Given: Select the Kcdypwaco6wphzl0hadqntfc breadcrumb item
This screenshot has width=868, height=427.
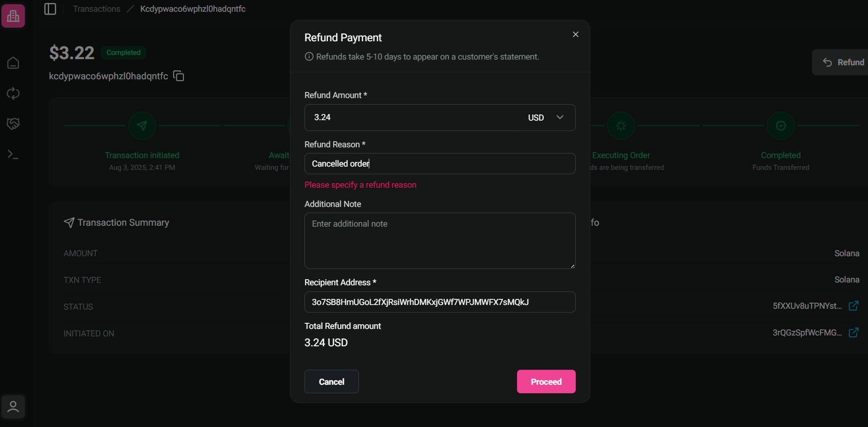Looking at the screenshot, I should click(193, 8).
